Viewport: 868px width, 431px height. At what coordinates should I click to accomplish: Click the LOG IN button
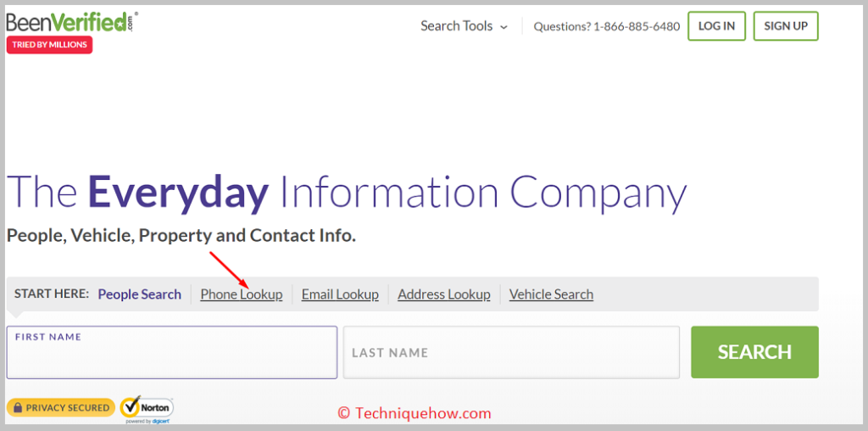[716, 26]
